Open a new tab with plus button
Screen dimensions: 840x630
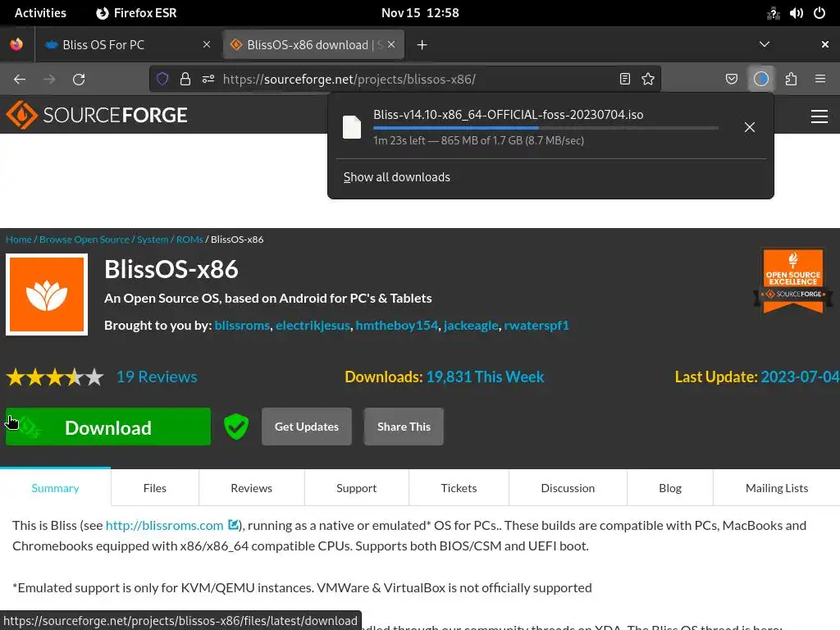[422, 45]
